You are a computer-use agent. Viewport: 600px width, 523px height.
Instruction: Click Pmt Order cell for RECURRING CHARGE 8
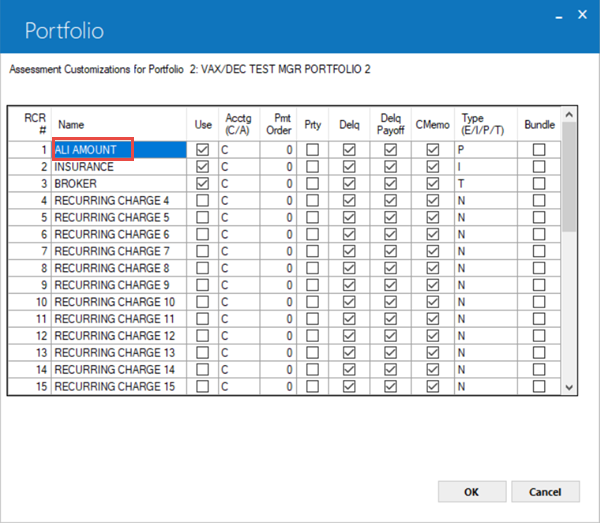tap(278, 268)
